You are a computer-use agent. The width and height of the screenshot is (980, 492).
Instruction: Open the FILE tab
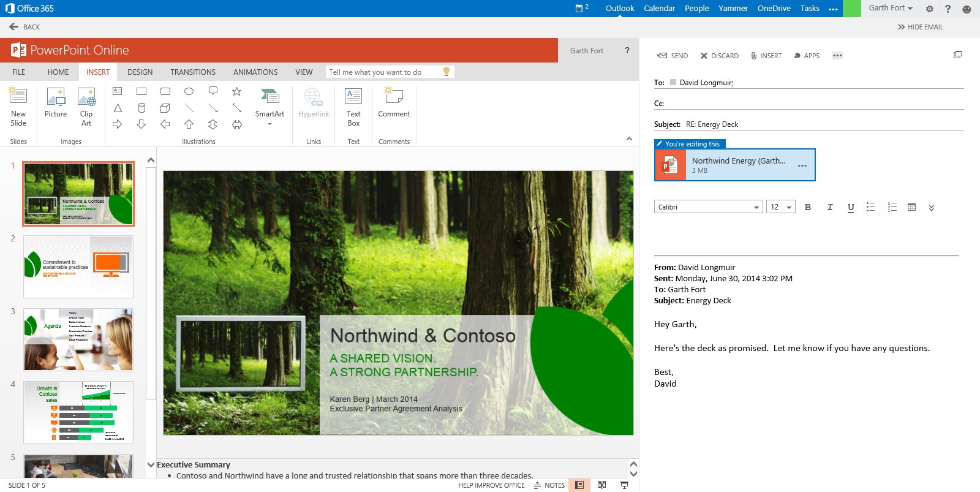(x=19, y=72)
